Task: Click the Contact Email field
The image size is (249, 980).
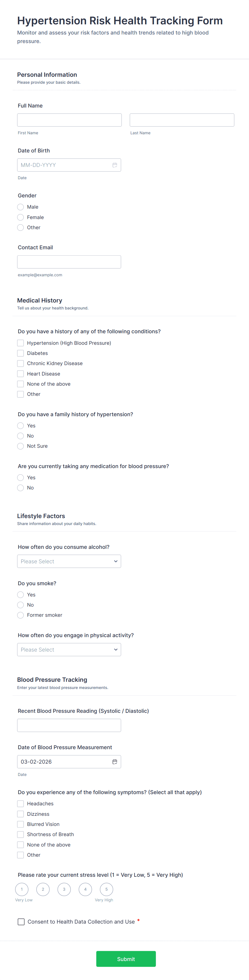Action: (x=69, y=262)
